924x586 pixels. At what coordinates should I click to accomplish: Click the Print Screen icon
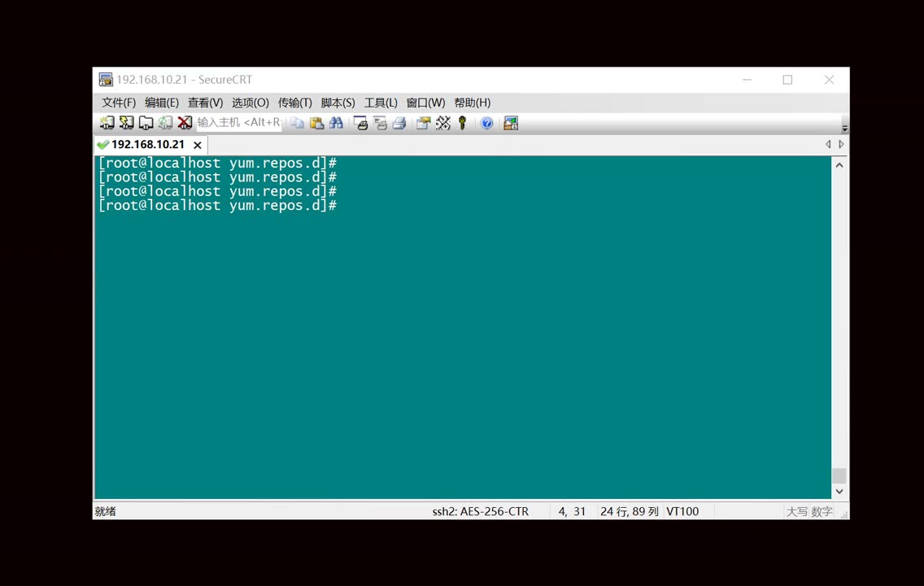[x=360, y=123]
